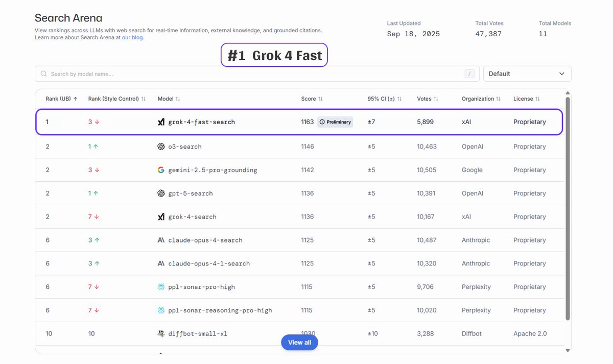Click the slash shortcut key badge
This screenshot has height=364, width=613.
point(469,74)
